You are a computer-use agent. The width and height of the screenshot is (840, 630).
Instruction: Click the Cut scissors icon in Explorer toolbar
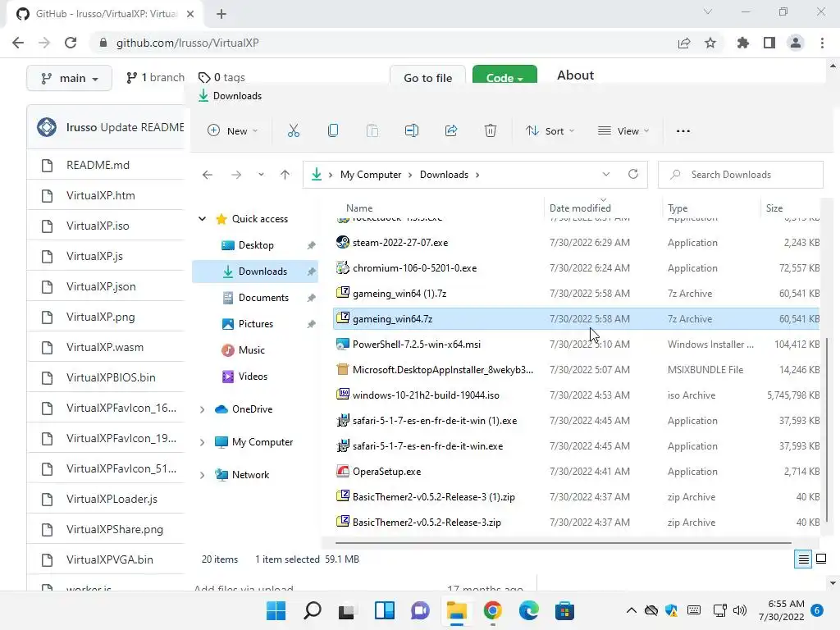[x=293, y=130]
